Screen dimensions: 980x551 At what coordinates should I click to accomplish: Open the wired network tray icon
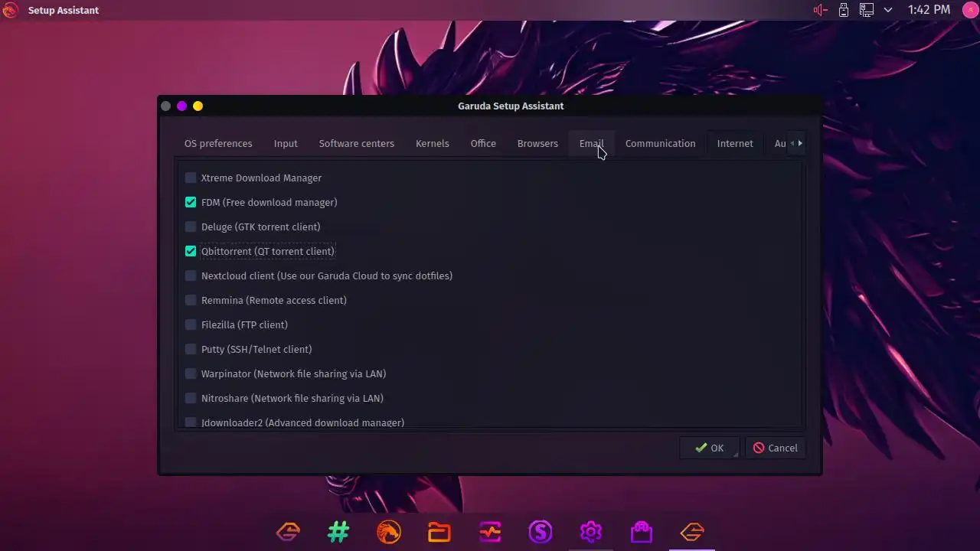coord(866,10)
